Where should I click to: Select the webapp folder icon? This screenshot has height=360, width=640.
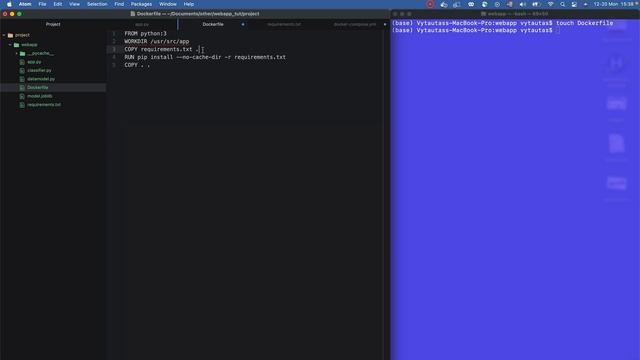tap(16, 44)
